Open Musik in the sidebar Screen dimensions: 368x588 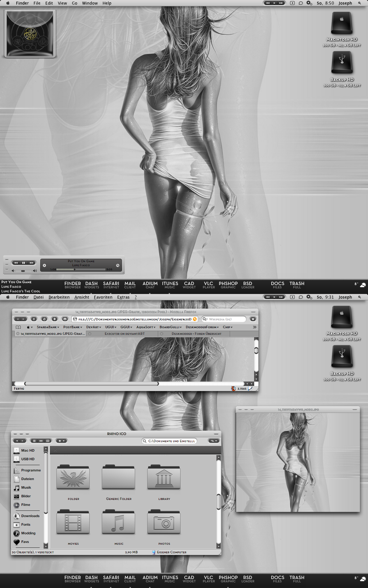22,488
